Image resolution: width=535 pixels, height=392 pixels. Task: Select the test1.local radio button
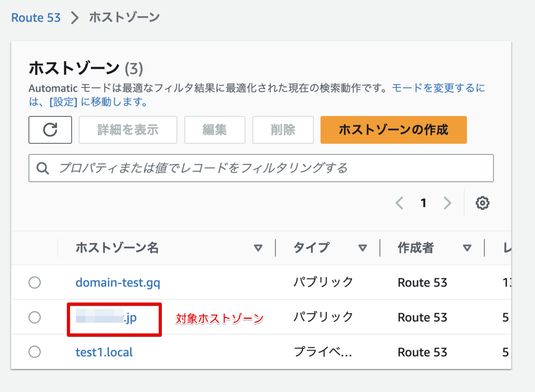34,352
